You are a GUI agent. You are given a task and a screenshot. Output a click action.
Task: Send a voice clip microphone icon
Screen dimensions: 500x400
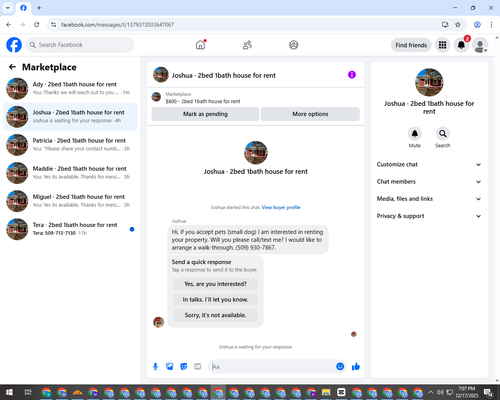coord(155,367)
